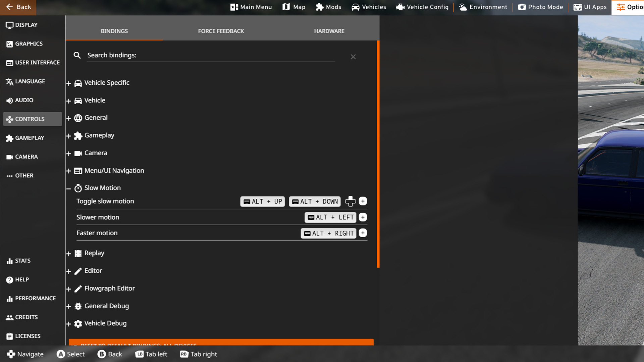Click the Mods puzzle icon
Screen dimensions: 644x362
point(319,7)
